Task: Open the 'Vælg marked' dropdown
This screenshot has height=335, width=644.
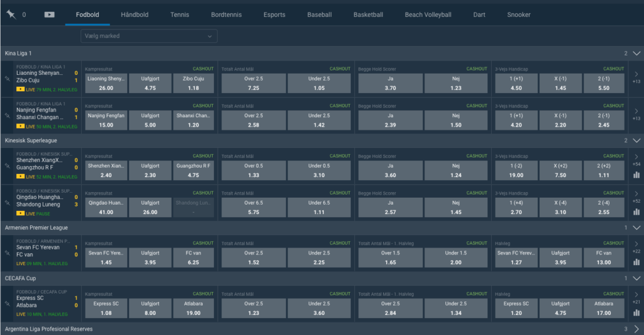Action: pos(149,36)
